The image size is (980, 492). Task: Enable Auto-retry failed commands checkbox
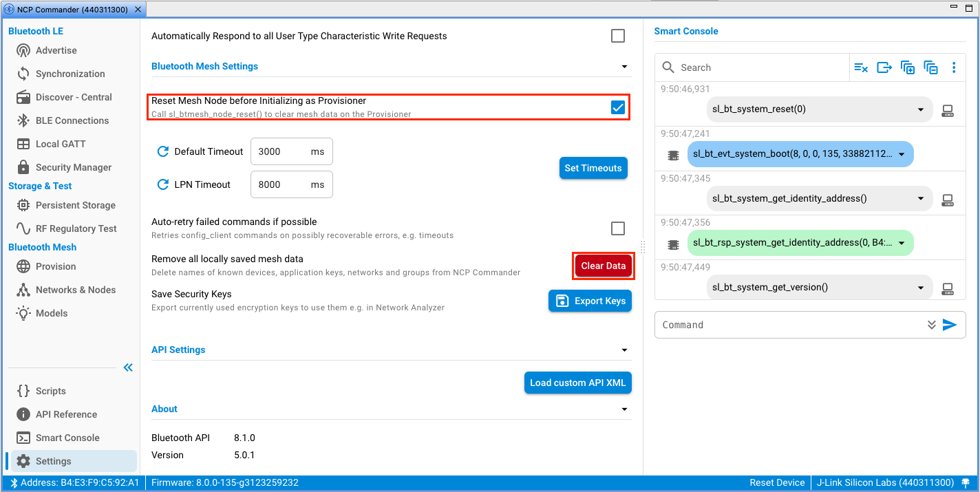click(x=618, y=228)
